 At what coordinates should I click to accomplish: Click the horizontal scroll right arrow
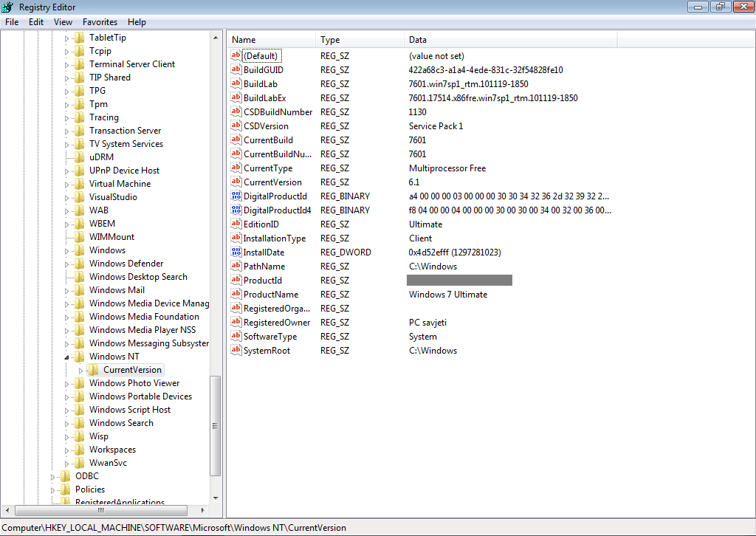[202, 510]
